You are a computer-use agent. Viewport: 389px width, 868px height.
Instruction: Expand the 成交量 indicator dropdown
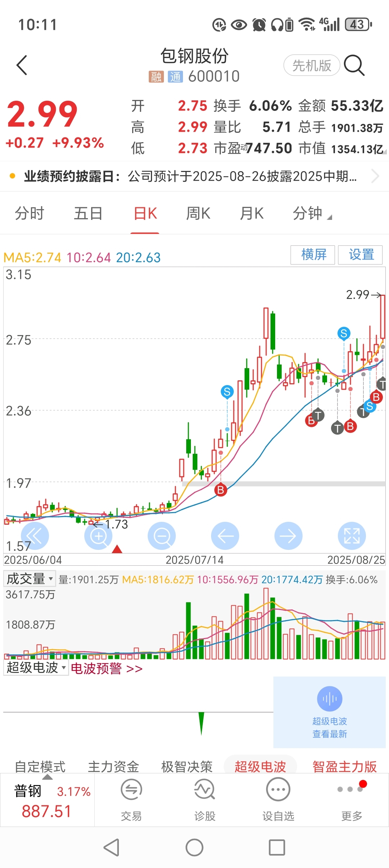click(30, 579)
